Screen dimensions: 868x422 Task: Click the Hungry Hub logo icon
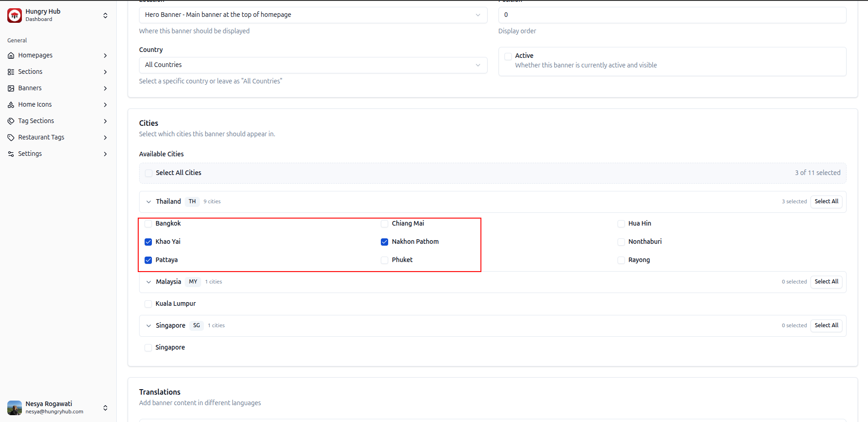coord(15,15)
